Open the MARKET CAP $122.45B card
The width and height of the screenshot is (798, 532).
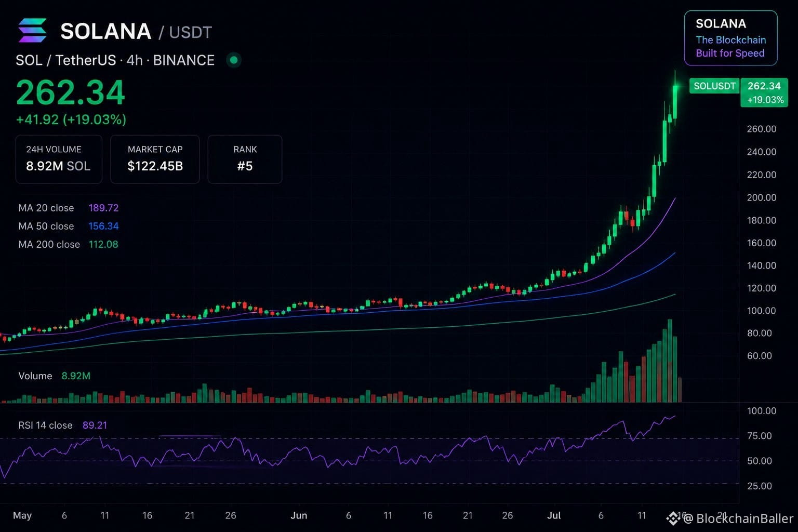coord(155,159)
